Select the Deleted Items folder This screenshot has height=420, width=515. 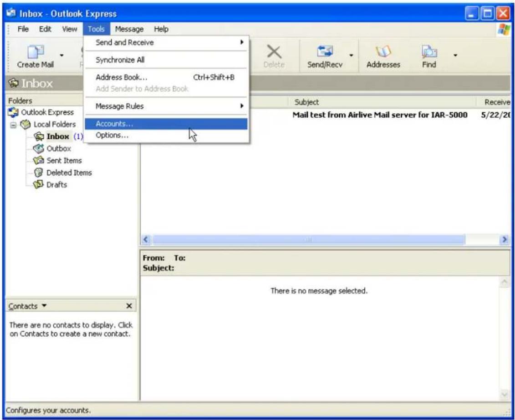point(69,173)
